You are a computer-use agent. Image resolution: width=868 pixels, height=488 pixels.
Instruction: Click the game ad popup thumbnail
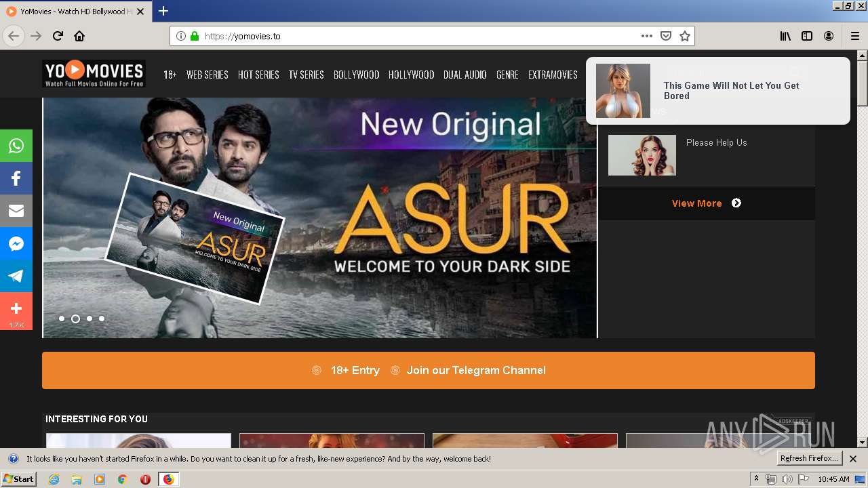coord(623,91)
